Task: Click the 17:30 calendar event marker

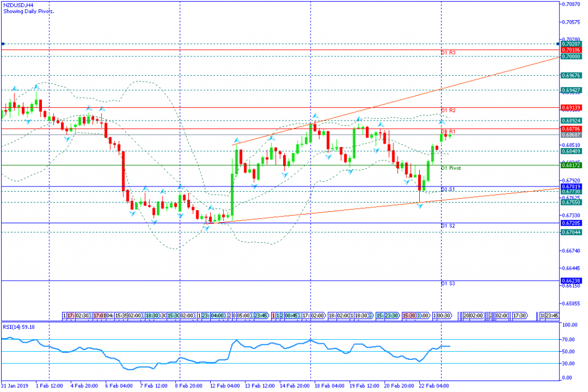Action: pos(520,316)
